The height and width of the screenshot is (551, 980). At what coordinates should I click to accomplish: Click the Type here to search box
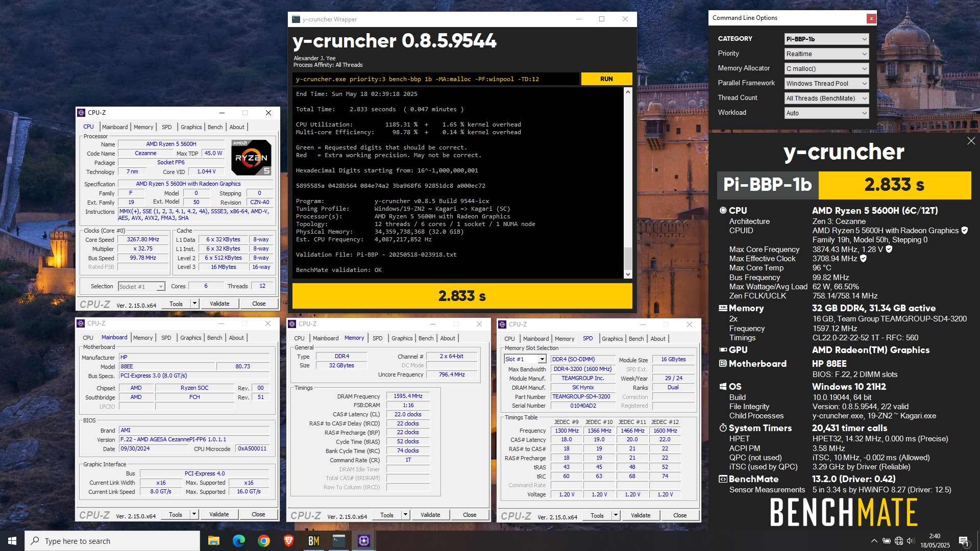pos(112,541)
